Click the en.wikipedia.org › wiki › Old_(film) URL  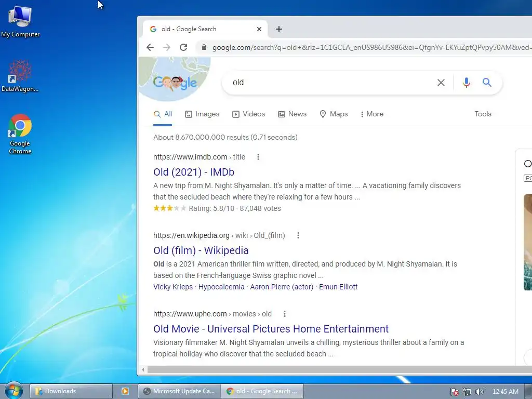(x=219, y=235)
